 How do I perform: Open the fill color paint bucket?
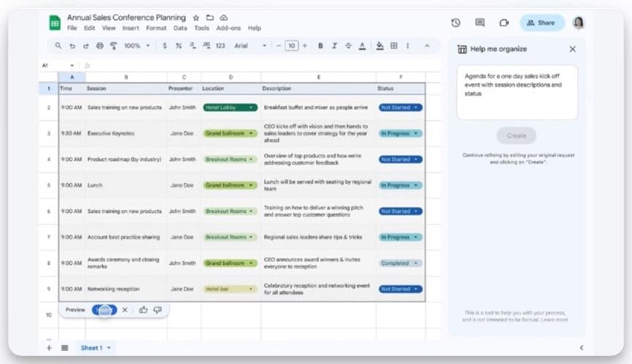380,46
